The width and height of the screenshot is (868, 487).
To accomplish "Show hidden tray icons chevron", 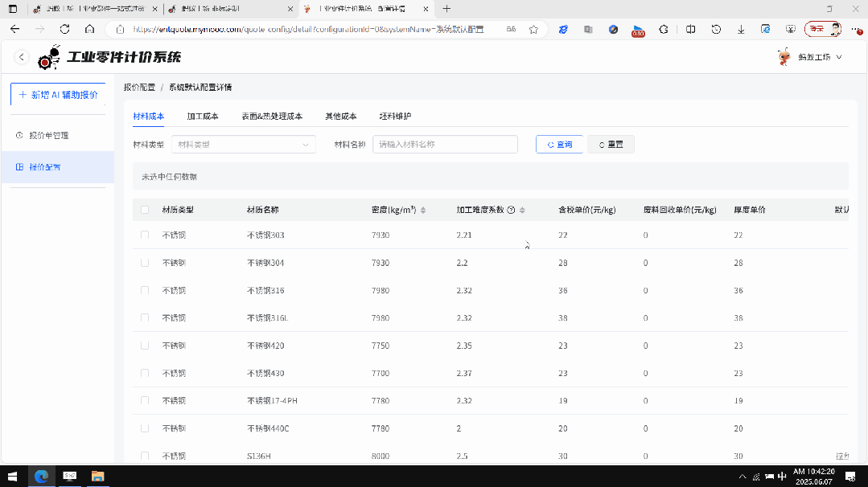I will tap(743, 477).
